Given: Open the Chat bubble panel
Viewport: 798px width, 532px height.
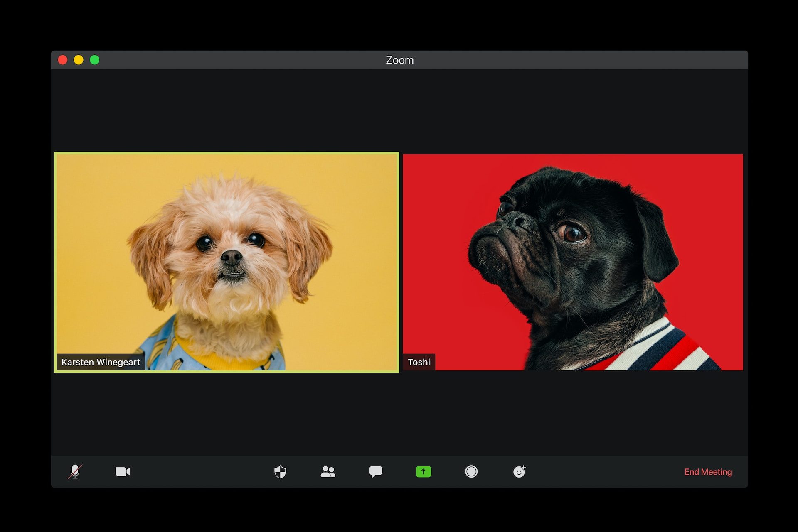Looking at the screenshot, I should click(375, 471).
